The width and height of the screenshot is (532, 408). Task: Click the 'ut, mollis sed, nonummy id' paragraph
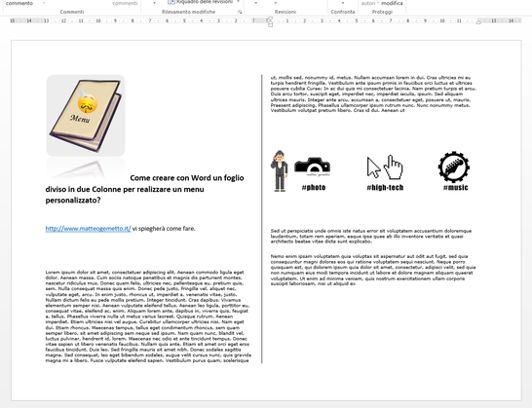pyautogui.click(x=373, y=93)
